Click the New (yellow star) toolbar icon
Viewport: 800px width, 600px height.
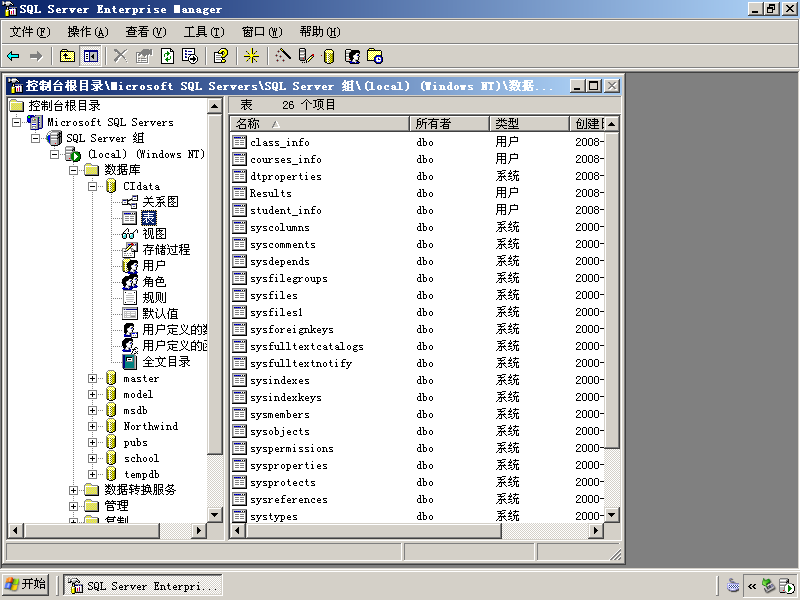(251, 56)
